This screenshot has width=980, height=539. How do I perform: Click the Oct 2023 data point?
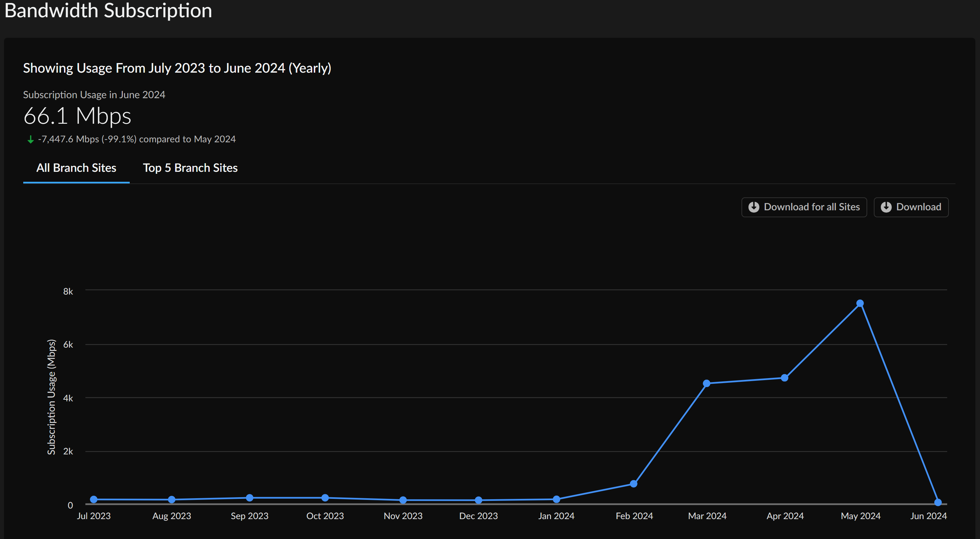tap(325, 498)
